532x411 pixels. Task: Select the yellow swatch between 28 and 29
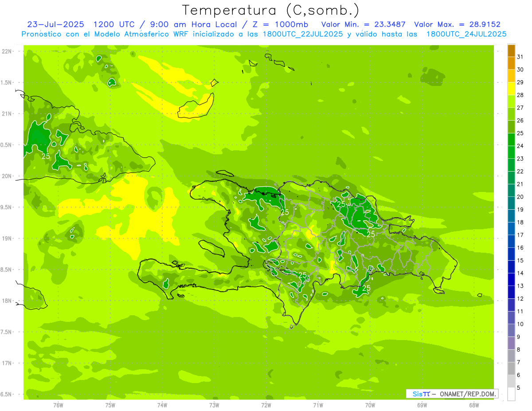511,89
